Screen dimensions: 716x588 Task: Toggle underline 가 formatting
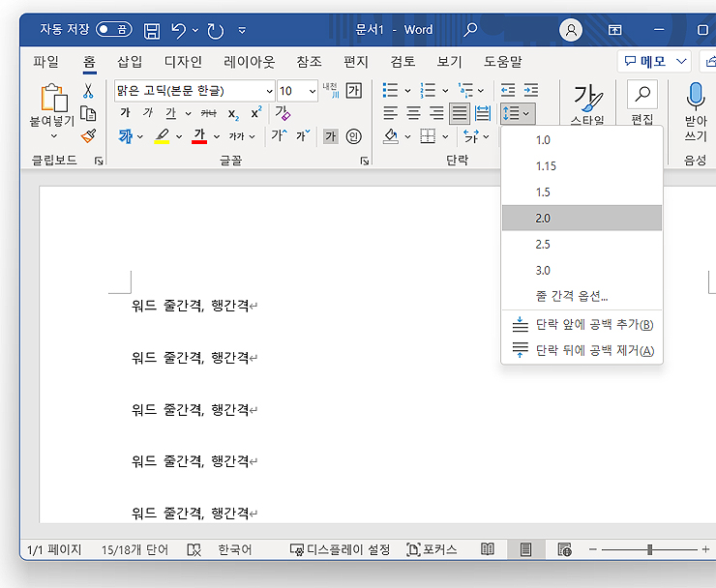pyautogui.click(x=171, y=113)
